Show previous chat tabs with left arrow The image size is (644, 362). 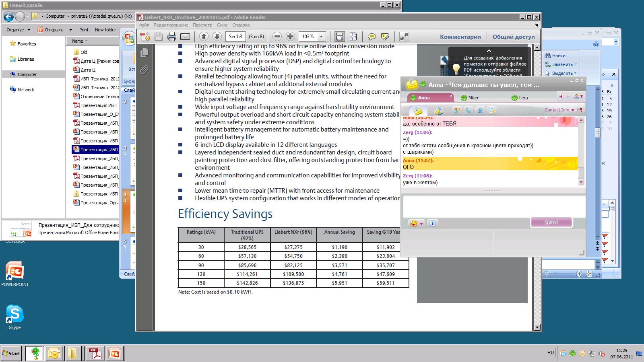tap(560, 97)
